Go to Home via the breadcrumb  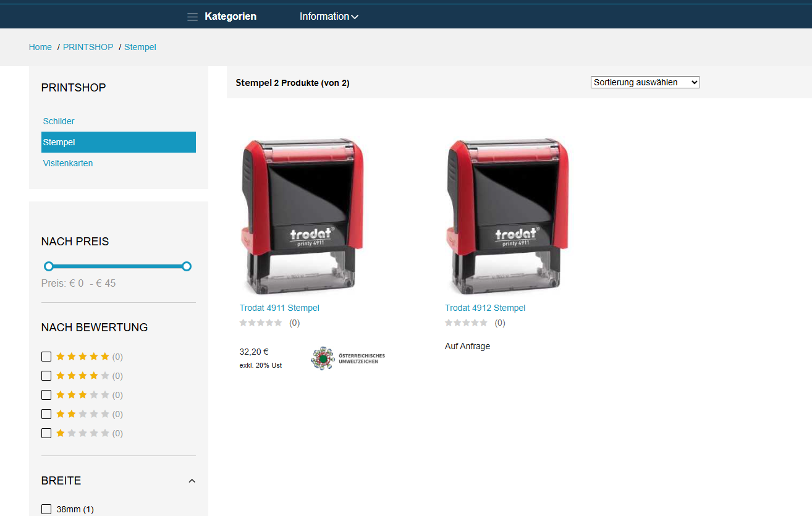tap(40, 47)
